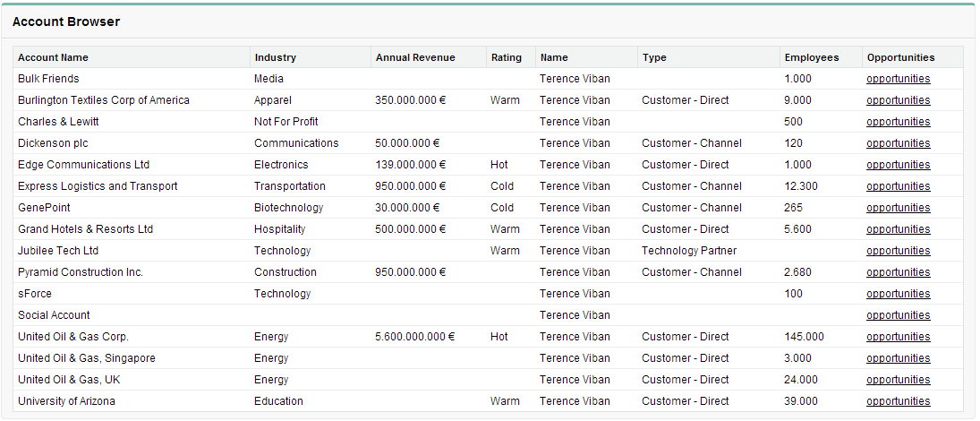Open opportunities link for Bulk Friends

899,79
